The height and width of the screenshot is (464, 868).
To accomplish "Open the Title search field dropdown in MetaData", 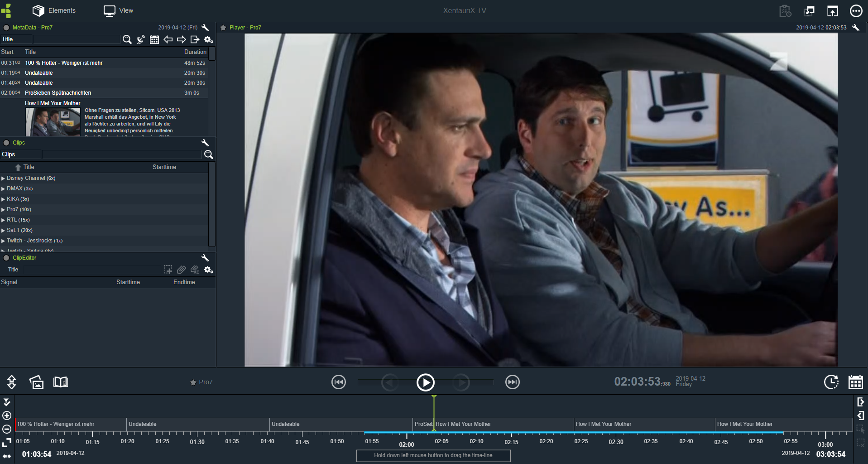I will [16, 39].
